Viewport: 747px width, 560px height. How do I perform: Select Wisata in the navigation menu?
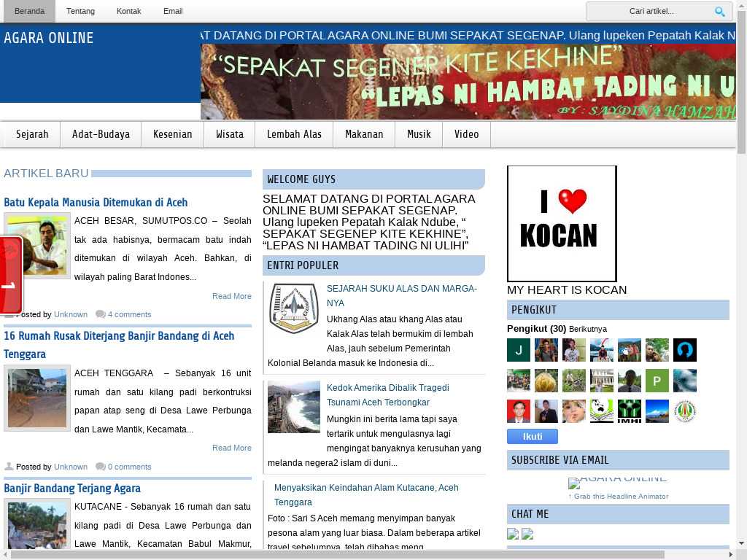click(229, 134)
